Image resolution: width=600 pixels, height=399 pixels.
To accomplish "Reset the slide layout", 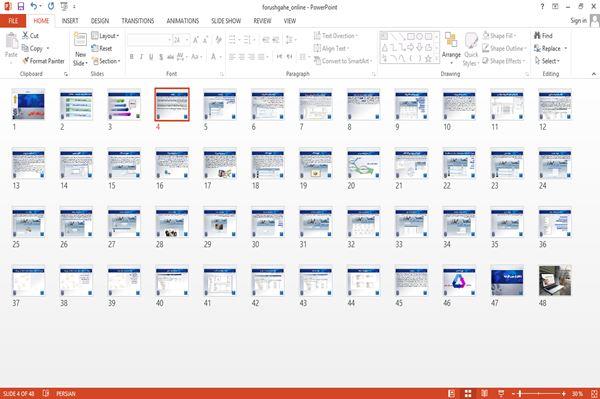I will pyautogui.click(x=101, y=48).
